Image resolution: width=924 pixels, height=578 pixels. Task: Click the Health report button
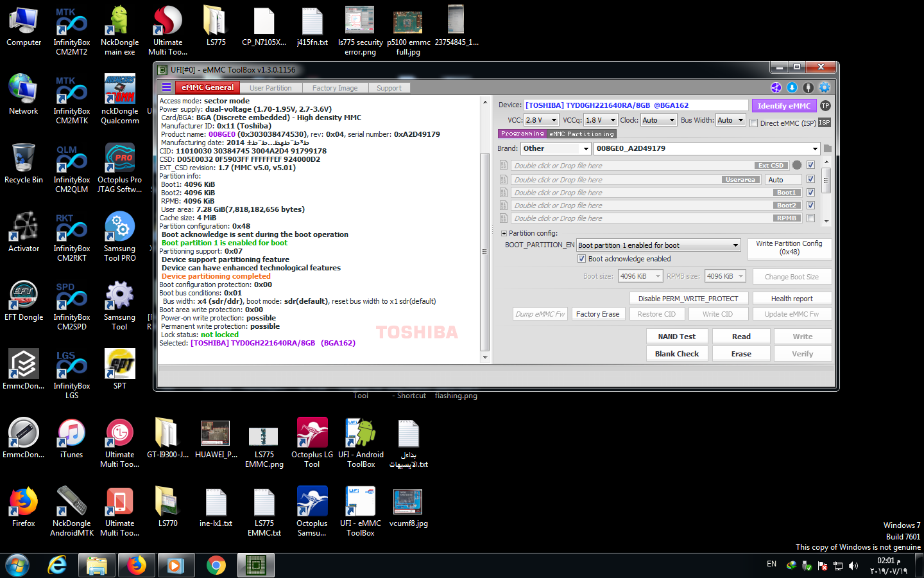(x=792, y=299)
